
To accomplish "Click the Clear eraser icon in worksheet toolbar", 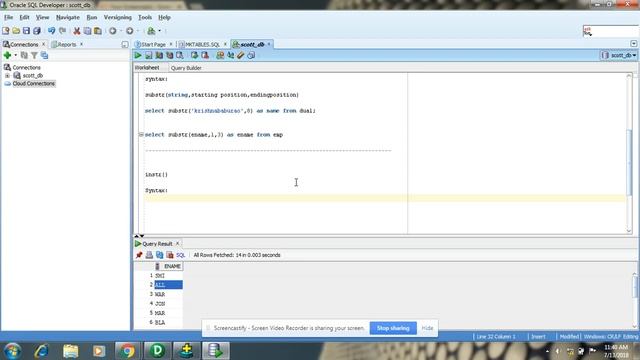I will 241,55.
